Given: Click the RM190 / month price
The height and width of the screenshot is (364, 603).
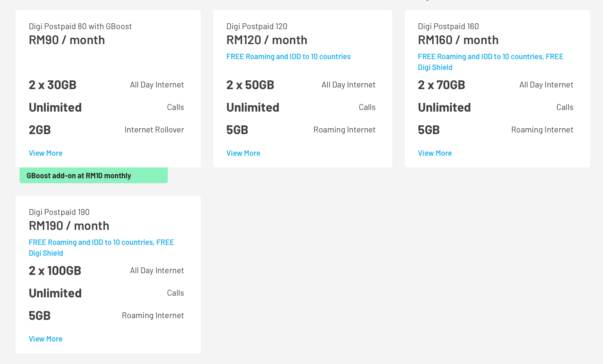Looking at the screenshot, I should (x=69, y=226).
